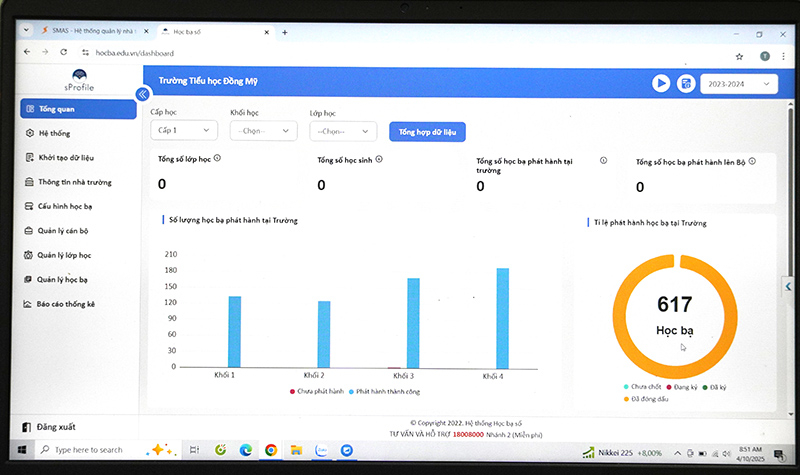Click the play video guide icon

[x=661, y=83]
